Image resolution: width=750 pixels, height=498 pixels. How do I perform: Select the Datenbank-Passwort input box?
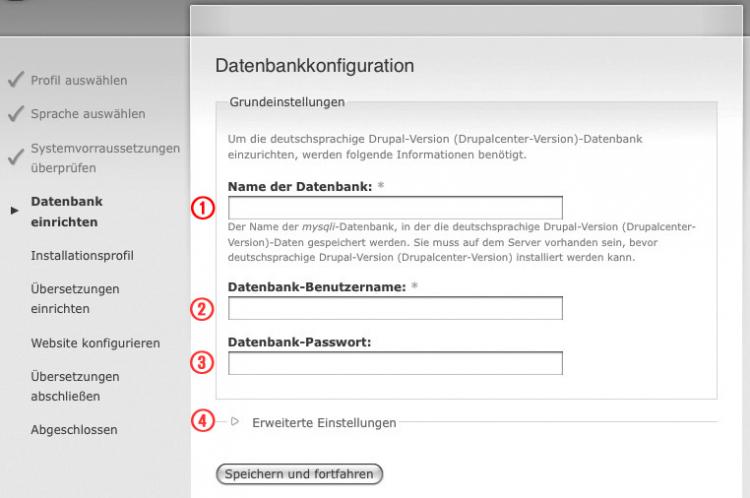[x=395, y=363]
